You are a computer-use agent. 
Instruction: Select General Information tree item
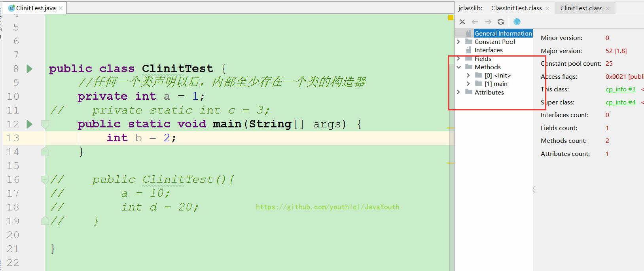pos(503,33)
